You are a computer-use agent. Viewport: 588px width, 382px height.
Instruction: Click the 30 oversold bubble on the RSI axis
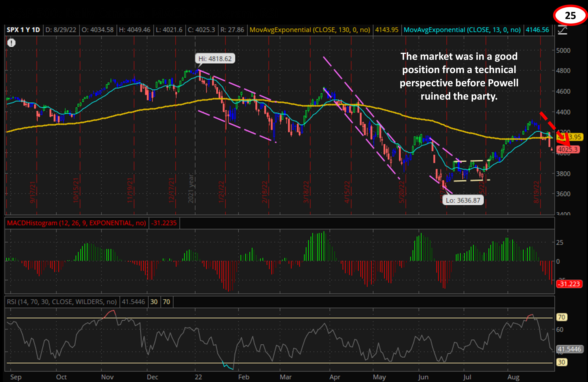[562, 362]
